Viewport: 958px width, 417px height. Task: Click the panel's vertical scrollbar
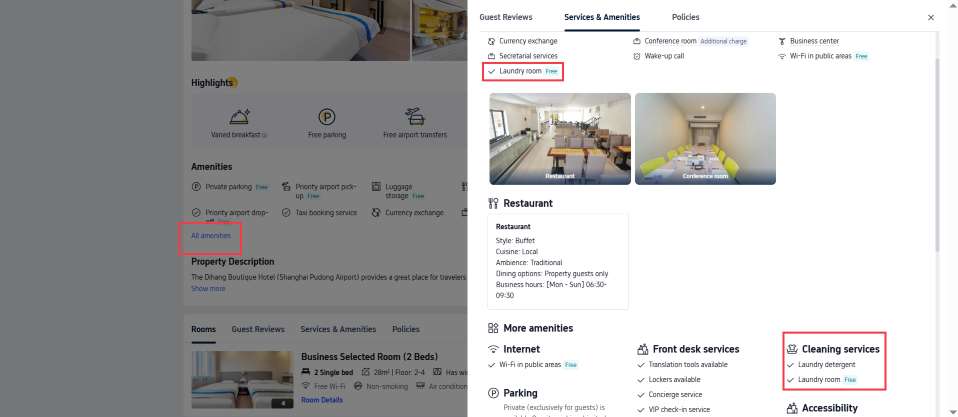(x=938, y=153)
